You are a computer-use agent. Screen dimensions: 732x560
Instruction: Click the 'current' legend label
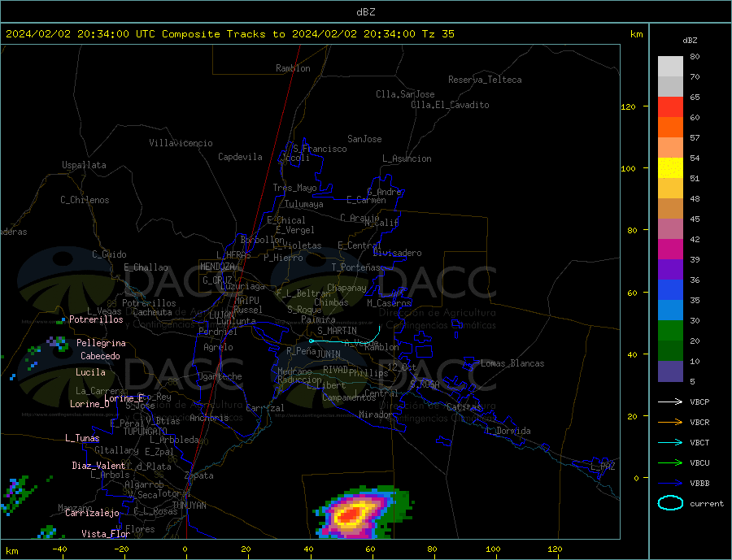click(x=707, y=504)
